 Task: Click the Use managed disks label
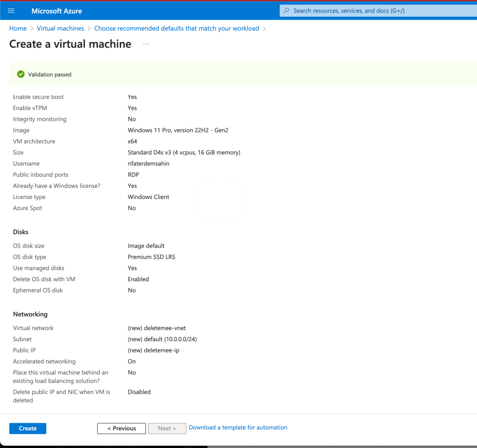38,268
